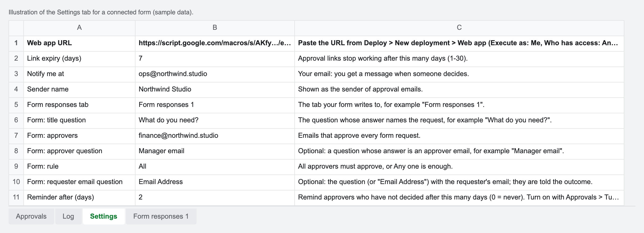Select the Settings sheet tab

coord(104,216)
